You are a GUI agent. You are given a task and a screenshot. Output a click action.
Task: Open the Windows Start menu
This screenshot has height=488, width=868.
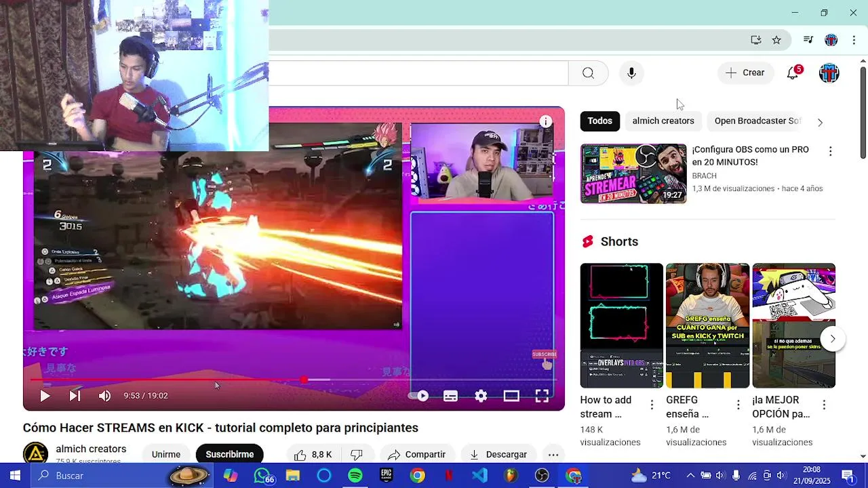pos(15,476)
